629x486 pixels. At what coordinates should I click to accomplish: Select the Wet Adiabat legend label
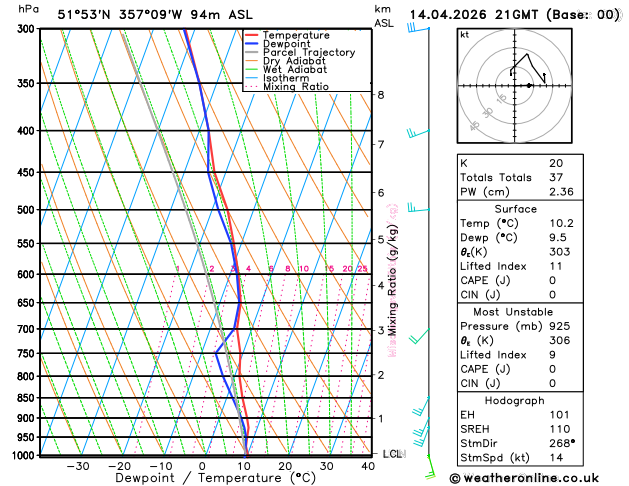tap(295, 69)
